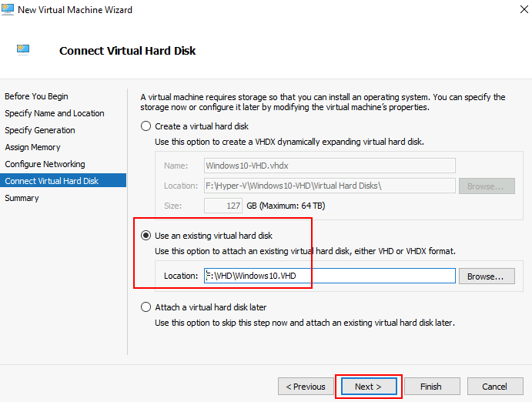The image size is (532, 402).
Task: Open Specify Name and Location step
Action: point(54,113)
